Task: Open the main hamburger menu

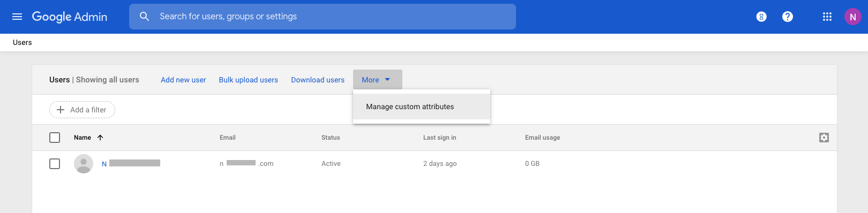Action: [x=17, y=17]
